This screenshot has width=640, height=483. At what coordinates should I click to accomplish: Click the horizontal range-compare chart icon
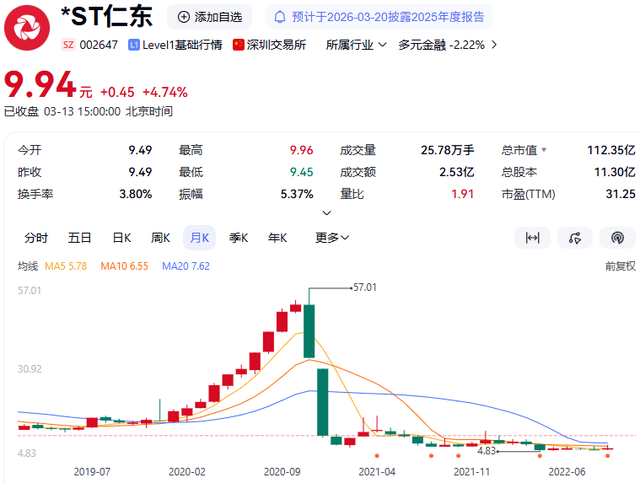[533, 238]
